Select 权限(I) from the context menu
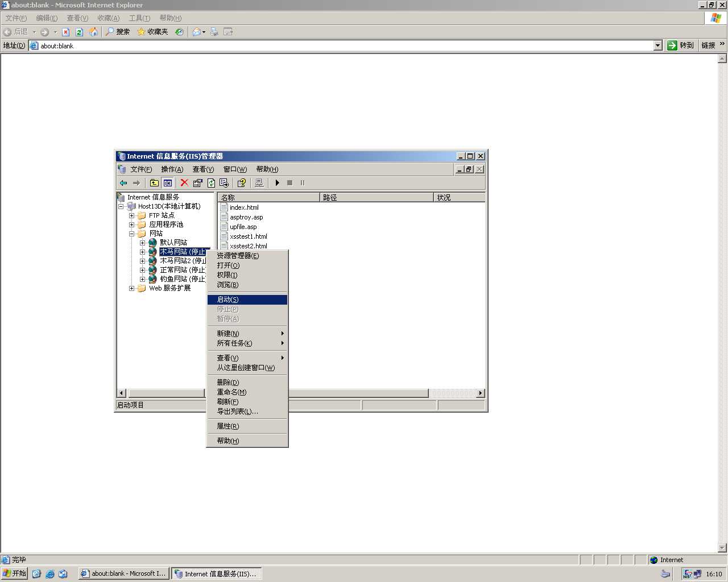 coord(247,275)
